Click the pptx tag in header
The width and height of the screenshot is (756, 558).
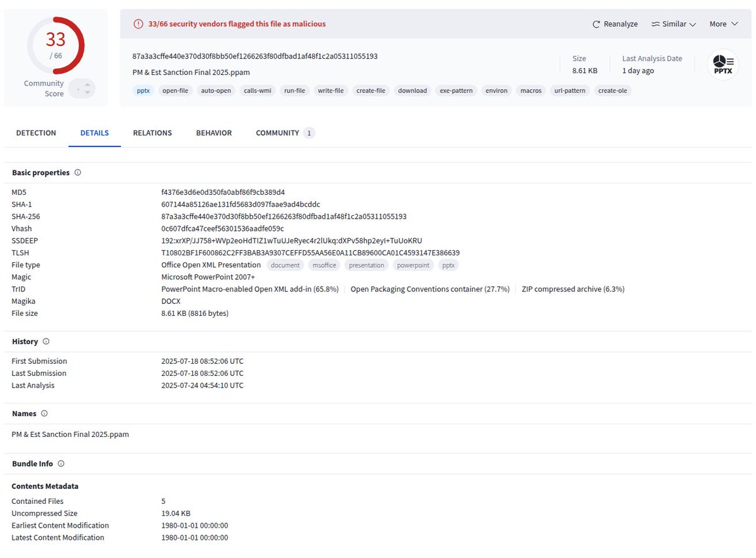[x=143, y=91]
